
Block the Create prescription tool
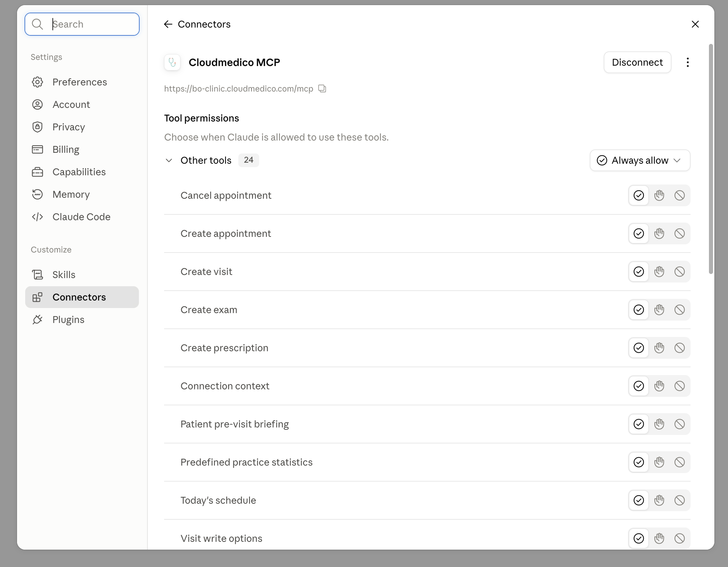click(680, 348)
